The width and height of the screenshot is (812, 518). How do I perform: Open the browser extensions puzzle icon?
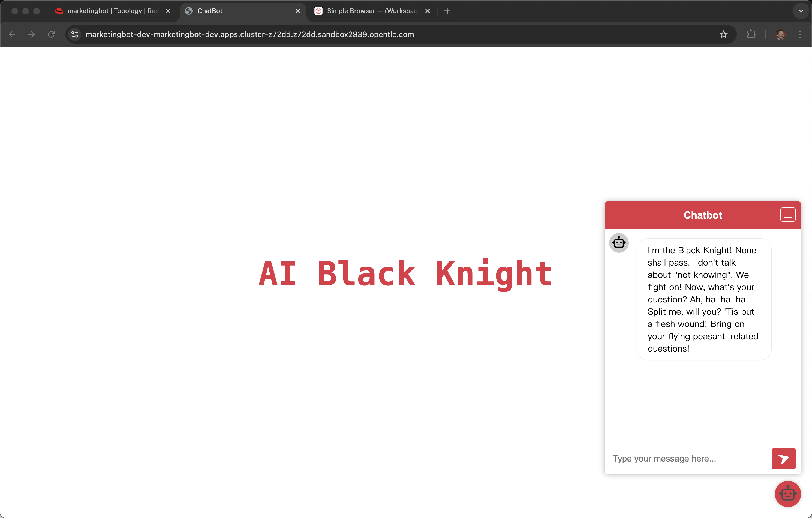point(751,34)
